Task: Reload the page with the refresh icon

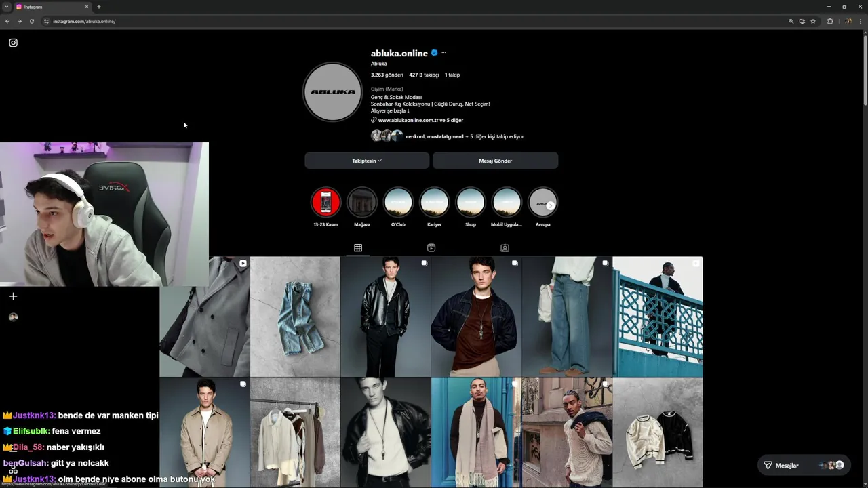Action: [31, 21]
